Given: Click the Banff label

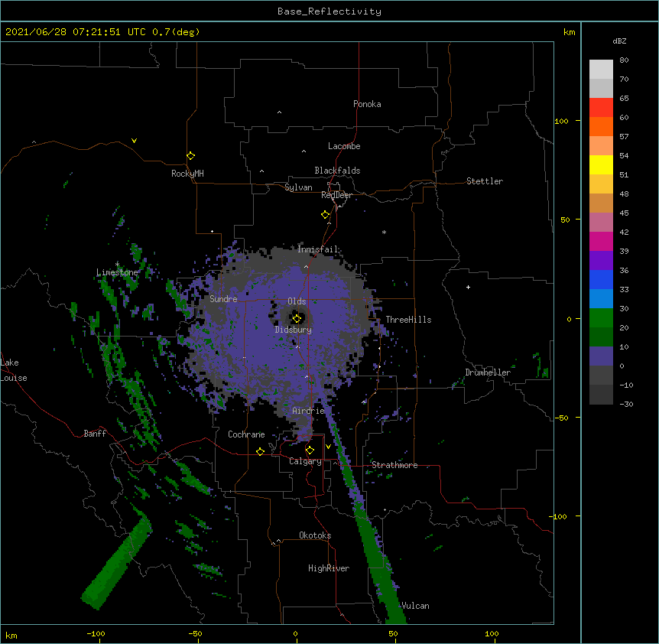Looking at the screenshot, I should pos(95,434).
